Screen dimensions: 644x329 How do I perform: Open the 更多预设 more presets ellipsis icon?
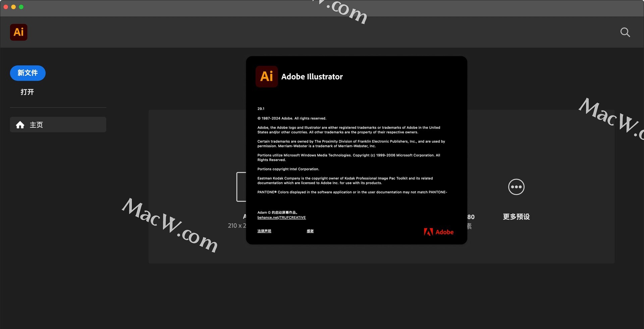516,187
